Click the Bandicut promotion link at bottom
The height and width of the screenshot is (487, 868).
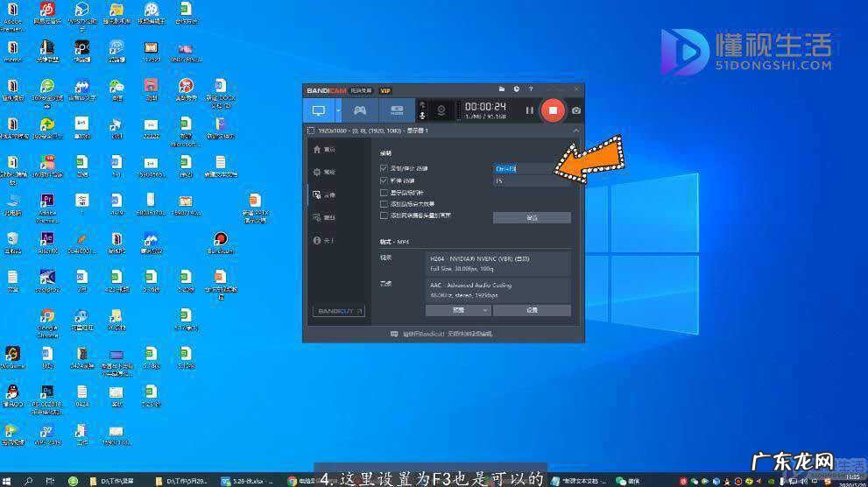pyautogui.click(x=441, y=334)
